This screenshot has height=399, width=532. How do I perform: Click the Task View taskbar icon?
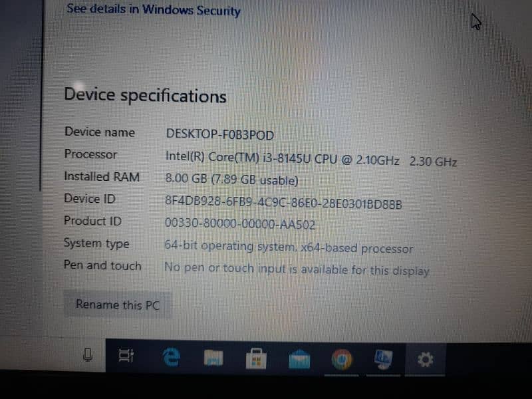pyautogui.click(x=126, y=356)
